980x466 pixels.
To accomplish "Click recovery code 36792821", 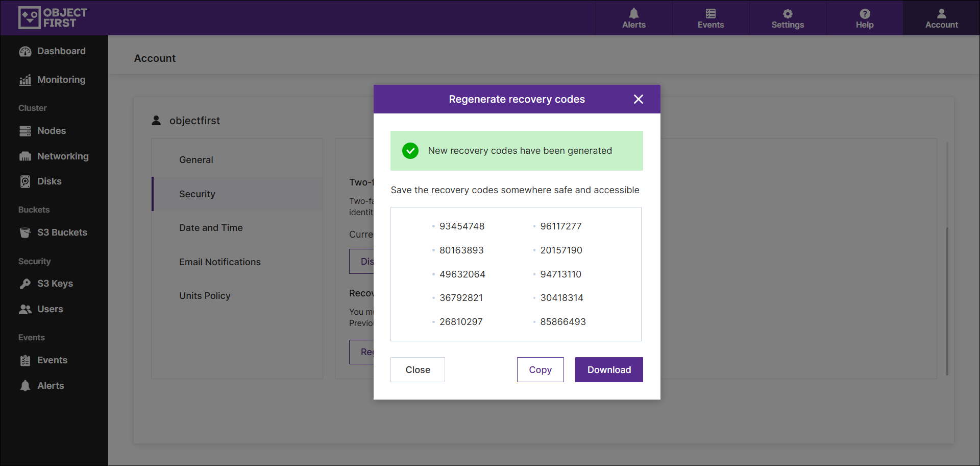I will pos(461,298).
